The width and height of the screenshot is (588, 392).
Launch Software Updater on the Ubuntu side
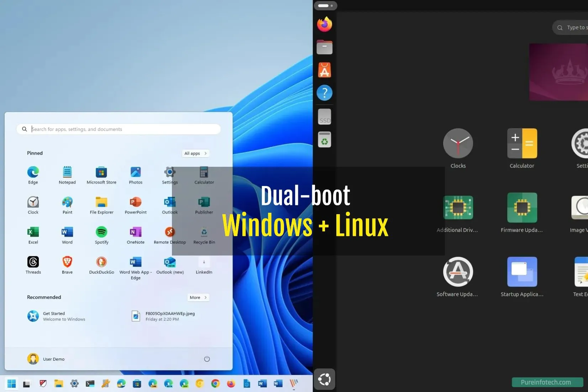[x=458, y=272]
